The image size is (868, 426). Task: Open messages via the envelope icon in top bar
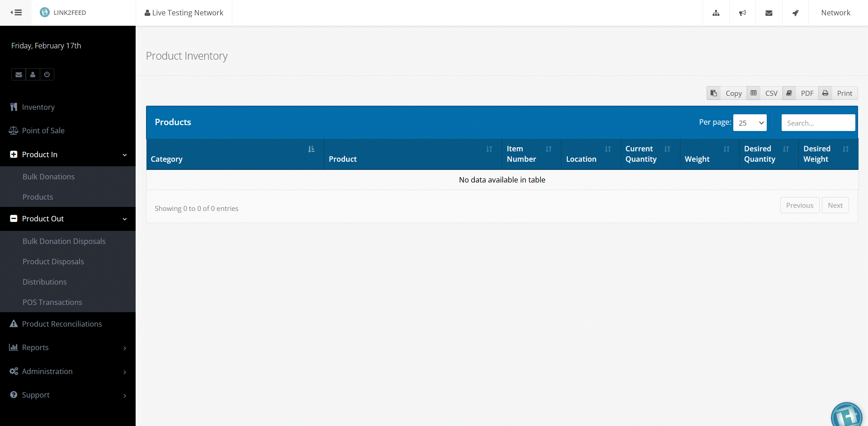click(769, 13)
